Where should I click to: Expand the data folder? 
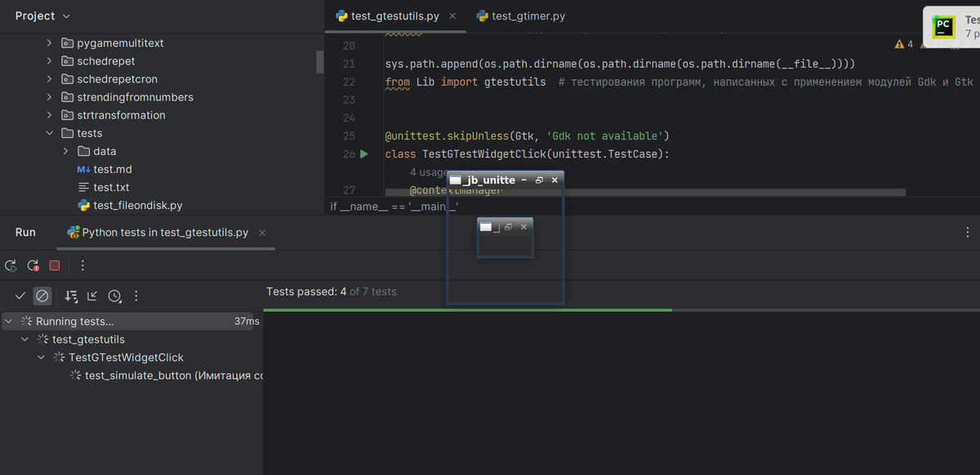click(65, 151)
